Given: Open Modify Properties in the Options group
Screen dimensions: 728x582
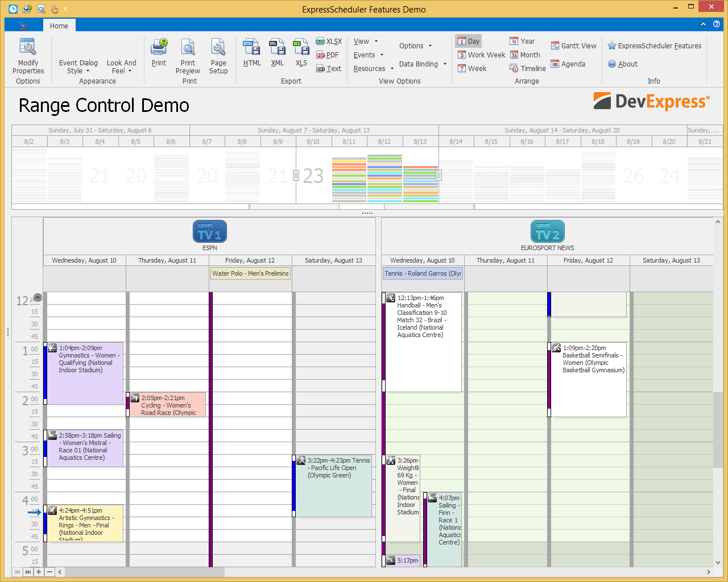Looking at the screenshot, I should pyautogui.click(x=28, y=56).
